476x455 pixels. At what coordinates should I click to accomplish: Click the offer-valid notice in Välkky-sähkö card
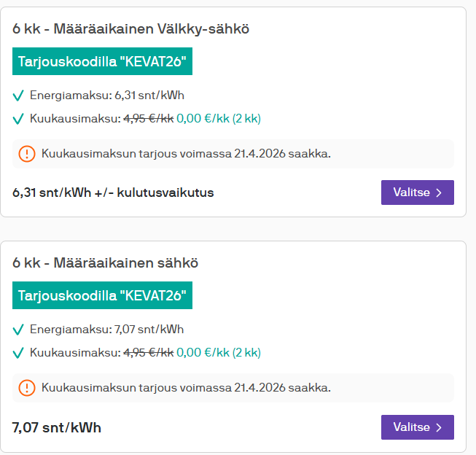[x=186, y=154]
